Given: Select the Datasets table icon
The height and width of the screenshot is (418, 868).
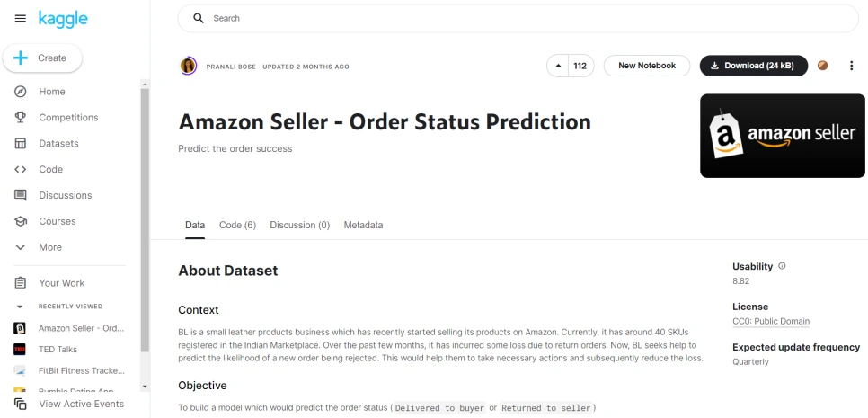Looking at the screenshot, I should tap(20, 144).
